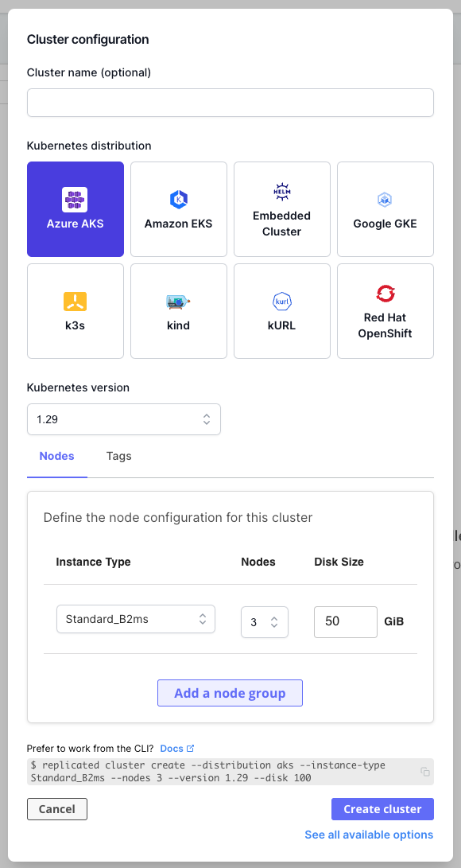Open the Kubernetes version dropdown
Screen dimensions: 461x868
pyautogui.click(x=123, y=418)
